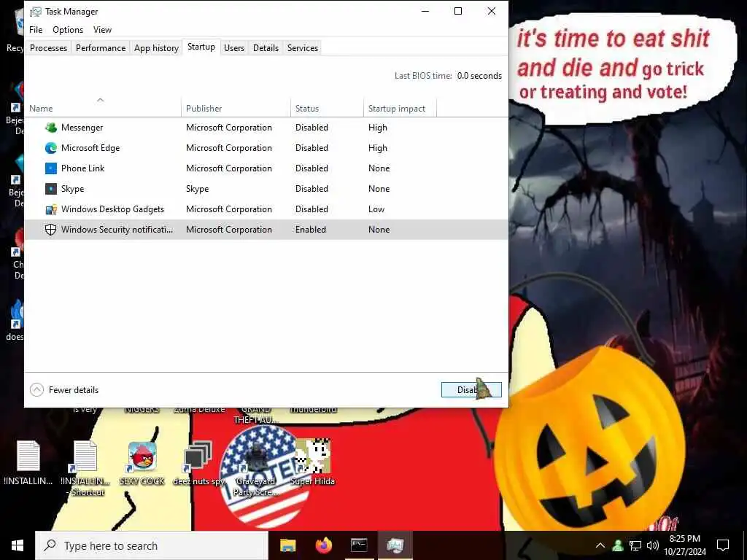Click the Disable button
The image size is (747, 560).
[x=471, y=390]
